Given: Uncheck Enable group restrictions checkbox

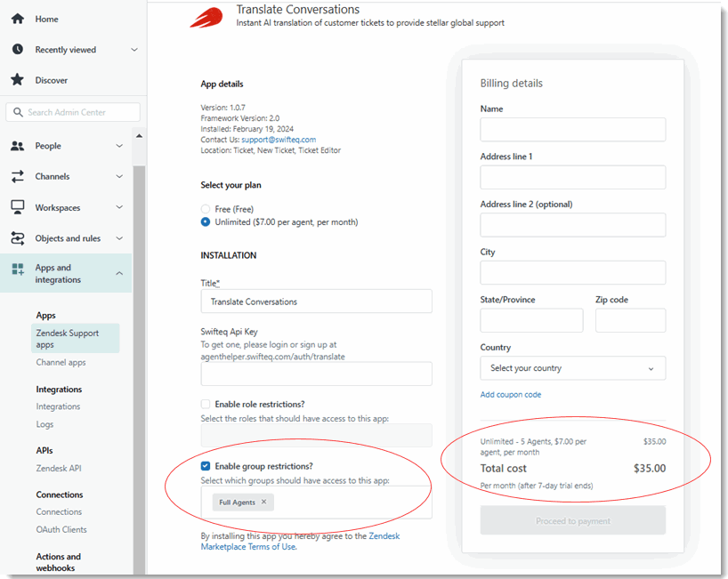Looking at the screenshot, I should [206, 466].
